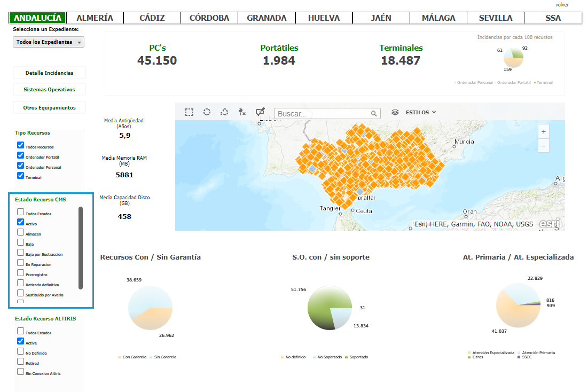588x392 pixels.
Task: Switch to the GRANADA tab
Action: coord(266,18)
